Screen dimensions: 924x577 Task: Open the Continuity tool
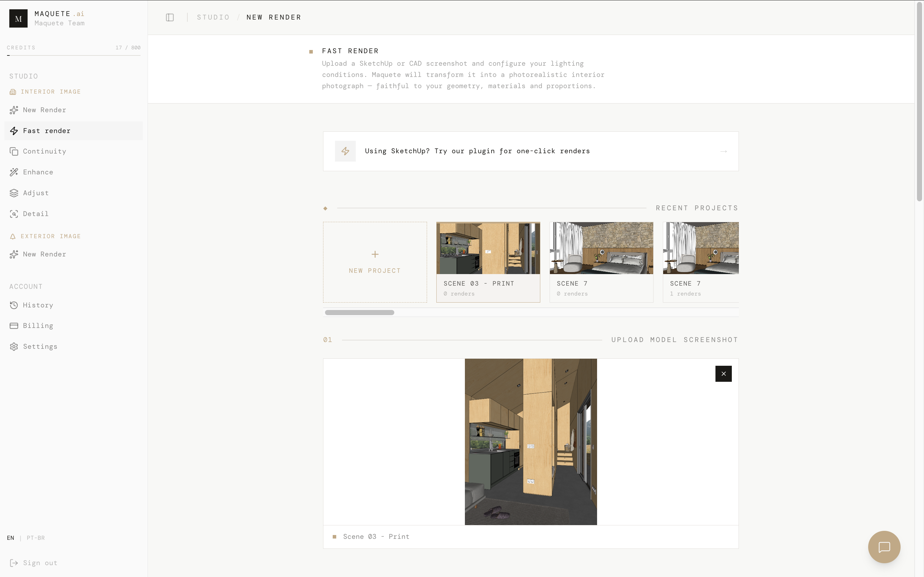click(45, 151)
